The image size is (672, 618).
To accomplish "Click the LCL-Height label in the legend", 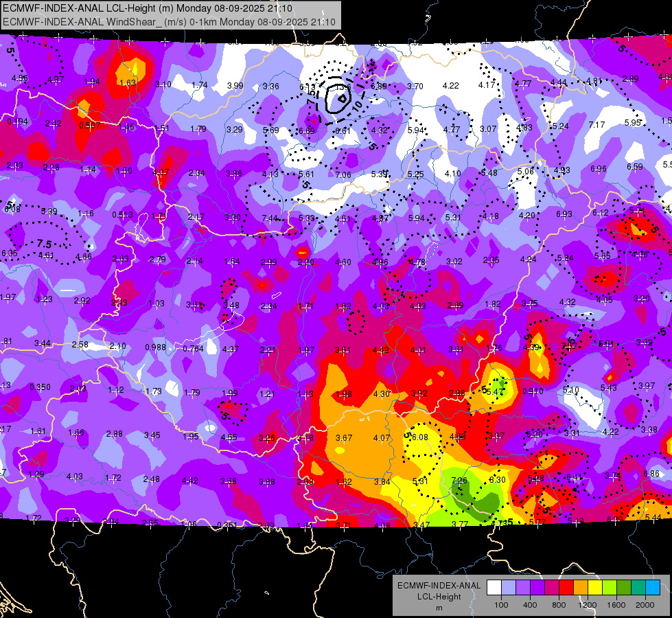I will (x=439, y=597).
